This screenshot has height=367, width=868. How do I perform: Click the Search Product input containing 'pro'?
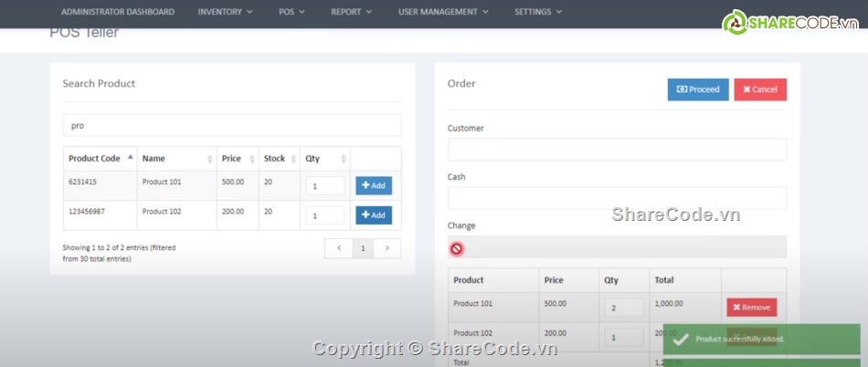232,125
